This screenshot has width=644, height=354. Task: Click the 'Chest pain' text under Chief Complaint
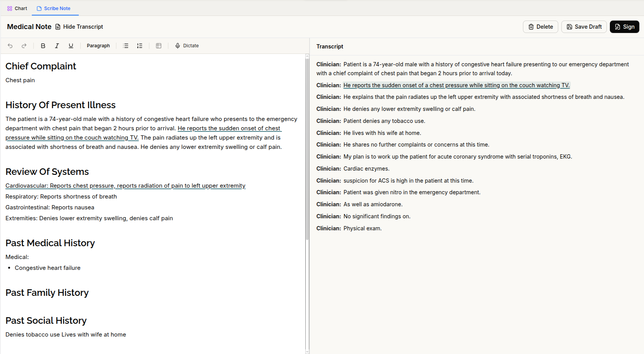(20, 80)
